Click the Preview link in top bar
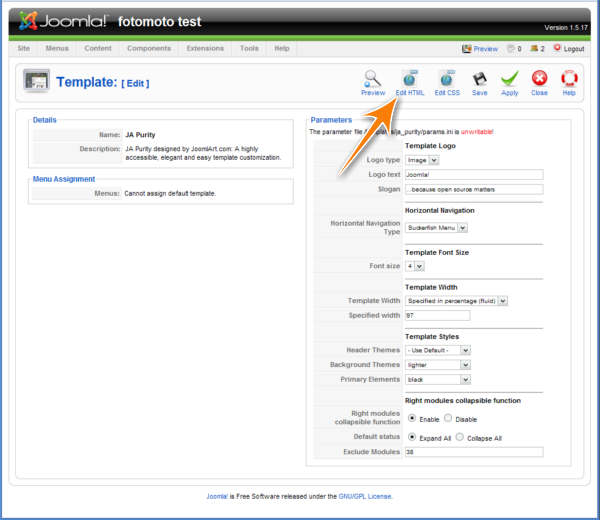 (486, 49)
